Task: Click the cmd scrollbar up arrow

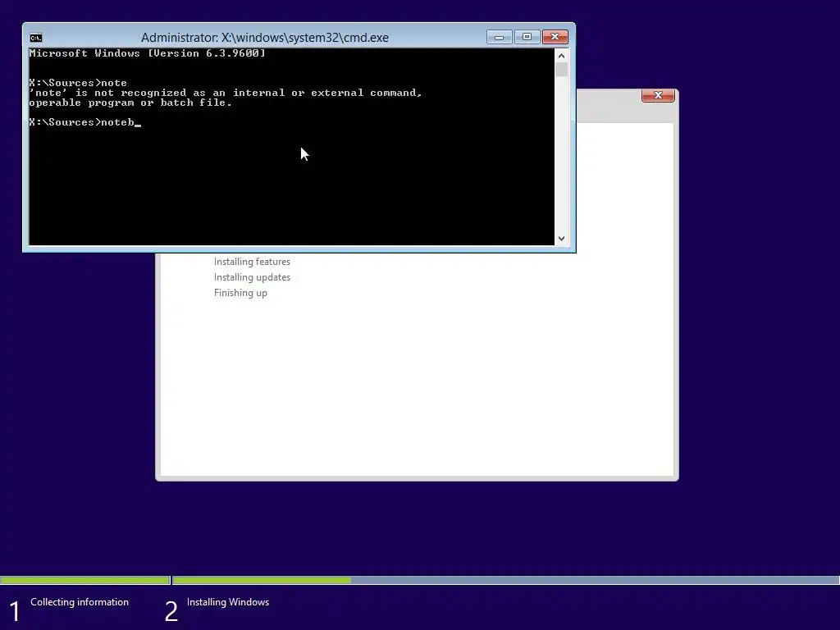Action: point(561,56)
